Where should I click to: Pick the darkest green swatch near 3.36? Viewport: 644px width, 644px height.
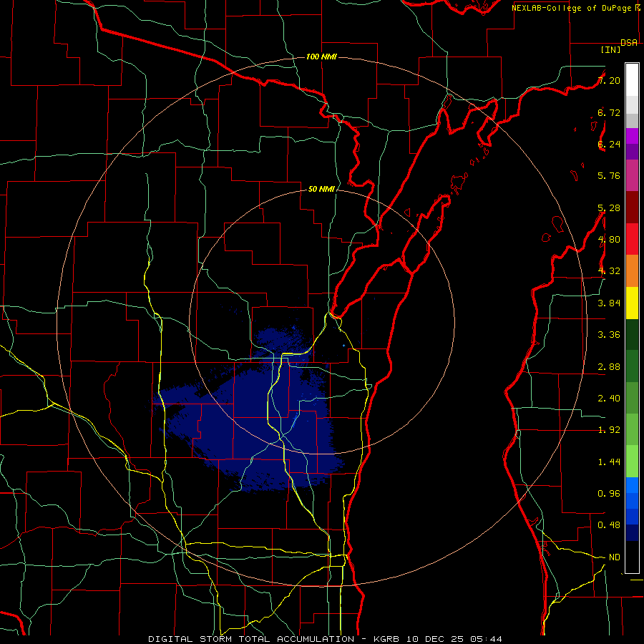coord(632,334)
